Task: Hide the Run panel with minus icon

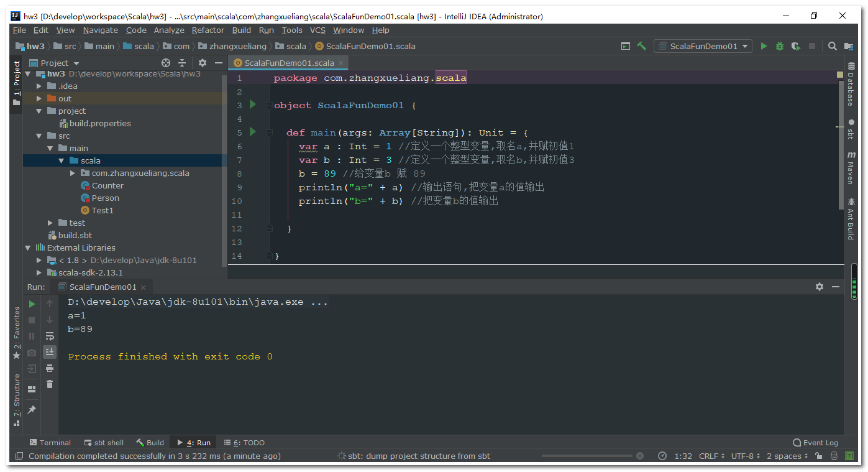Action: pyautogui.click(x=836, y=287)
